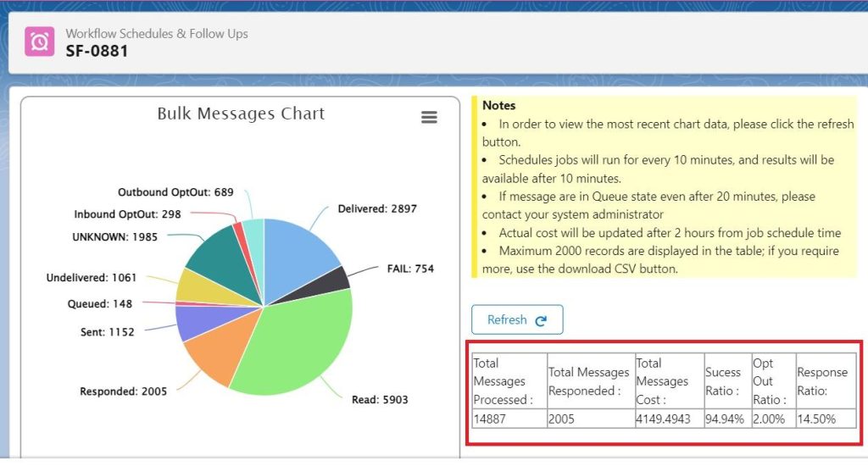The image size is (868, 466).
Task: Click the 'Read: 5903' data label
Action: tap(379, 399)
